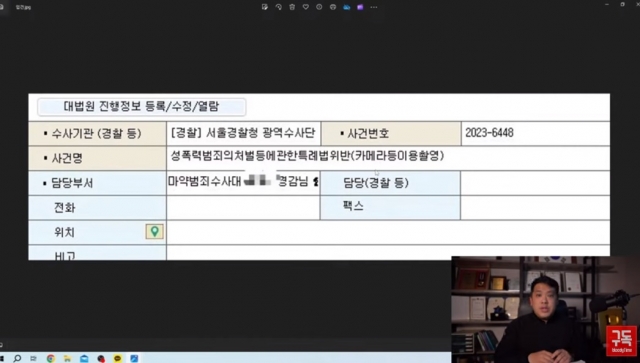Click the 전화 input field
This screenshot has height=363, width=640.
pos(243,208)
